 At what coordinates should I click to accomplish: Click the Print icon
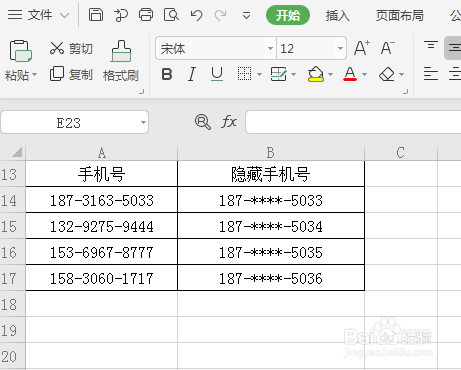click(146, 15)
